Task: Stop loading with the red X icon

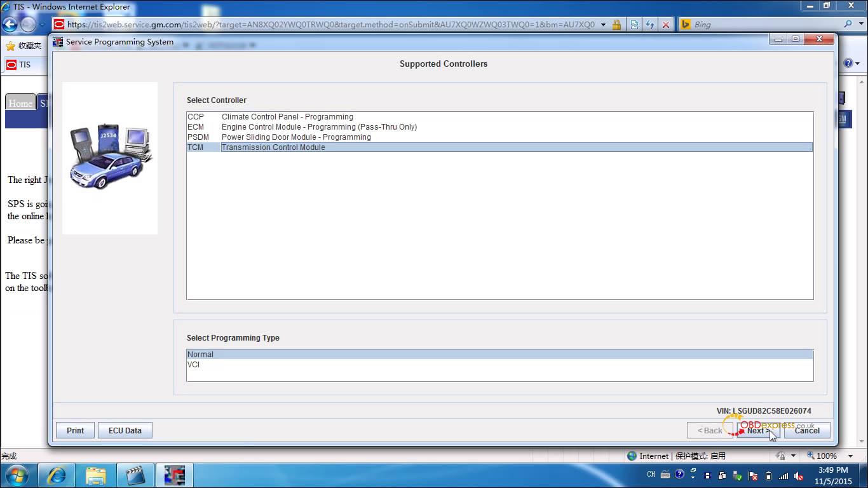Action: 665,25
